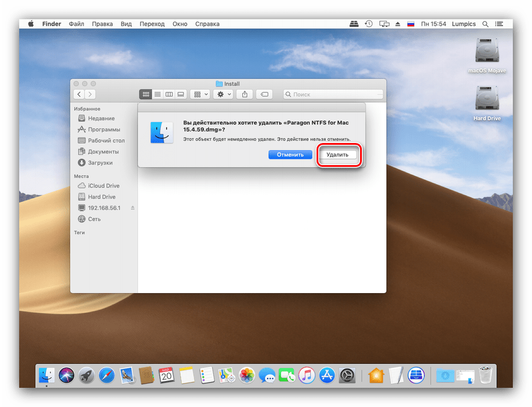Open the Trash in the Dock

click(x=484, y=375)
